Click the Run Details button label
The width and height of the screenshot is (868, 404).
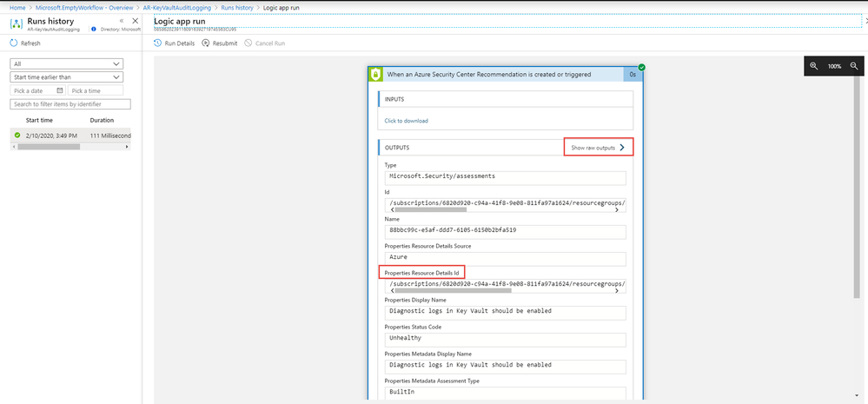coord(180,43)
